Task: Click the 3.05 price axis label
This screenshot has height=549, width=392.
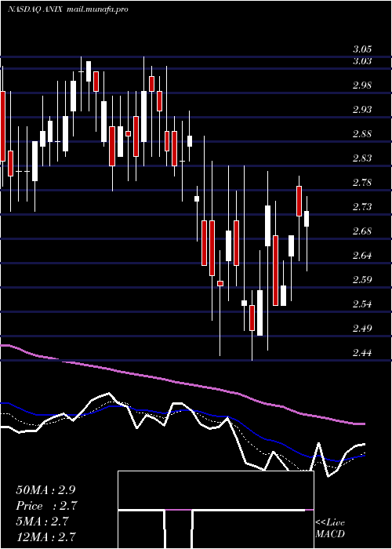Action: (x=362, y=49)
